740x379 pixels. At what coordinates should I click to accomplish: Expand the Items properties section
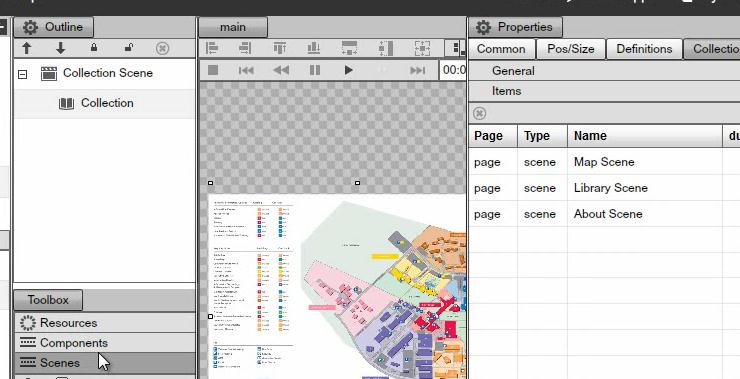604,91
